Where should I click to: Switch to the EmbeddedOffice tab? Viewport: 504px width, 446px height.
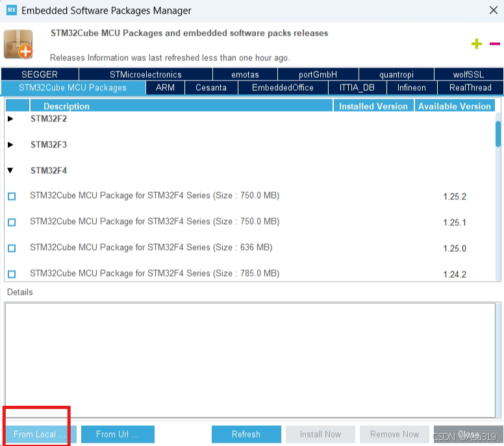[x=283, y=88]
